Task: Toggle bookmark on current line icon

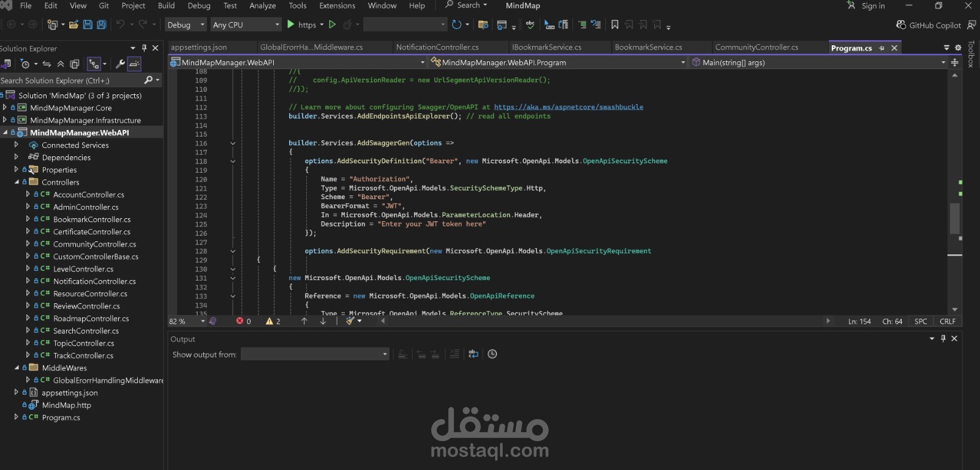Action: pyautogui.click(x=615, y=25)
